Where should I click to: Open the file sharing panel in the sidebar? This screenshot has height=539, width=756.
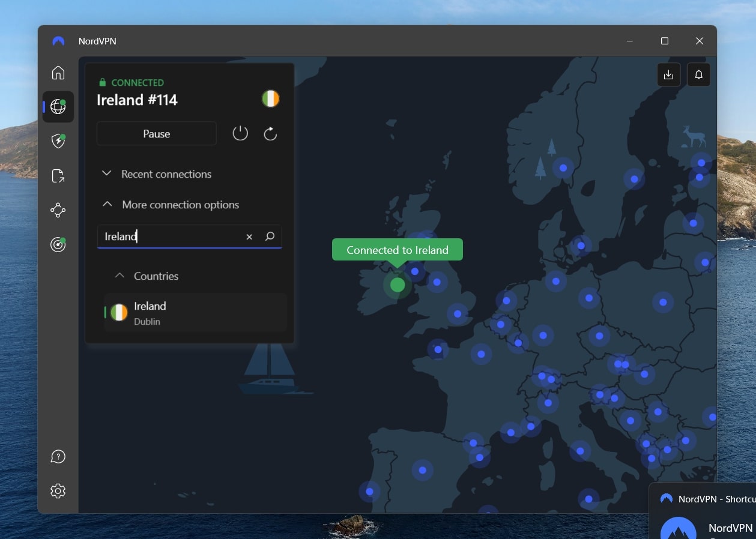tap(58, 175)
